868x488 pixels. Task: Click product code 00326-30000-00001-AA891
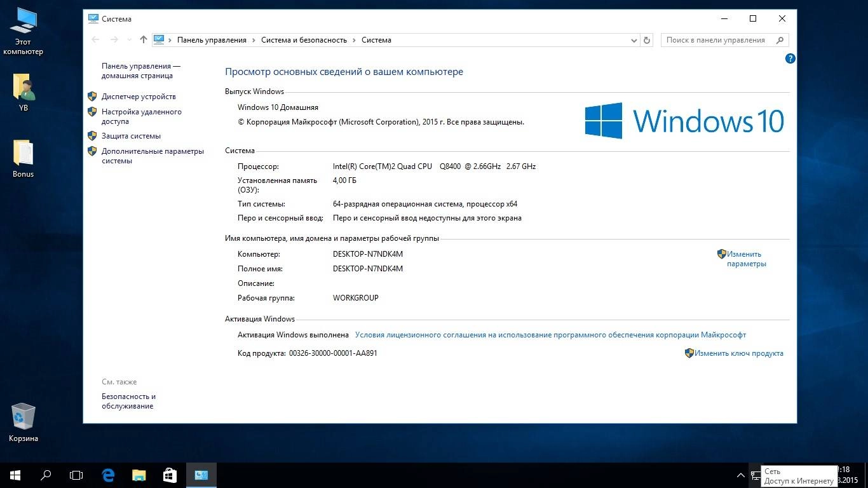[333, 353]
